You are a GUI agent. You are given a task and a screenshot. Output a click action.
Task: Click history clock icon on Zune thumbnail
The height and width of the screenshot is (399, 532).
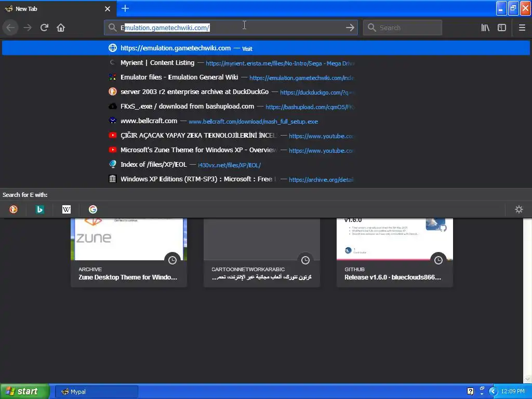pos(172,260)
